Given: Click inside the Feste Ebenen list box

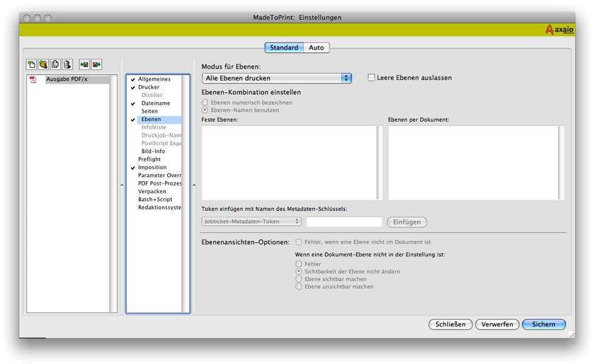Looking at the screenshot, I should click(289, 163).
